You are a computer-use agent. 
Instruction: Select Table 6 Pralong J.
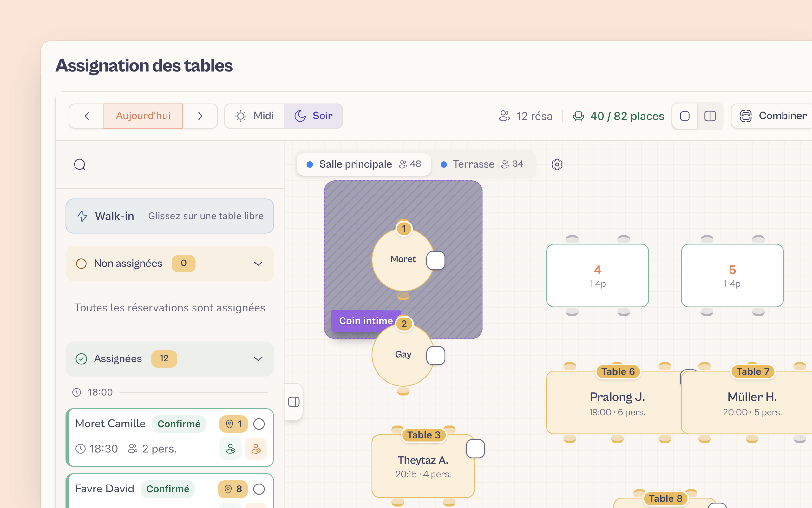pos(617,403)
